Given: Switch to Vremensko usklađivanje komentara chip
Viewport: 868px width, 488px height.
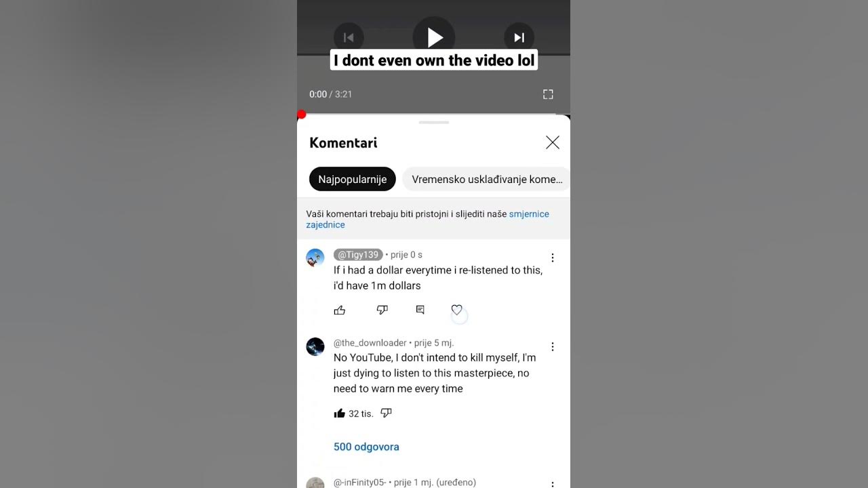Looking at the screenshot, I should pyautogui.click(x=486, y=179).
